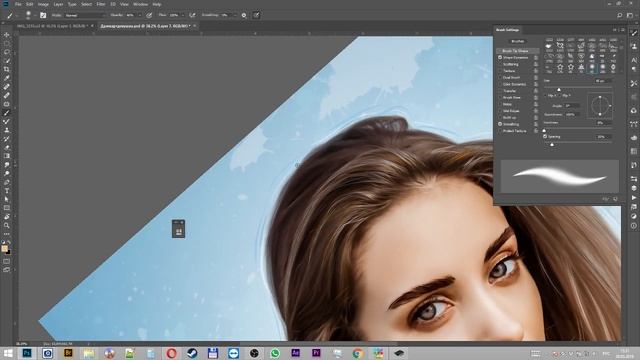Enable Dual Brush checkbox
The image size is (640, 360).
coord(500,77)
